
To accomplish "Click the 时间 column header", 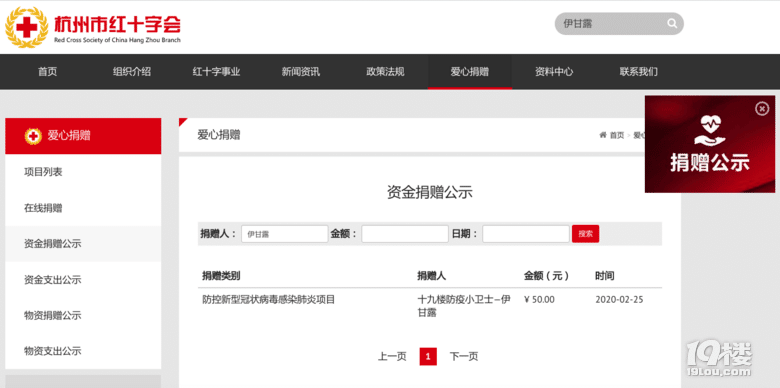I will tap(605, 276).
